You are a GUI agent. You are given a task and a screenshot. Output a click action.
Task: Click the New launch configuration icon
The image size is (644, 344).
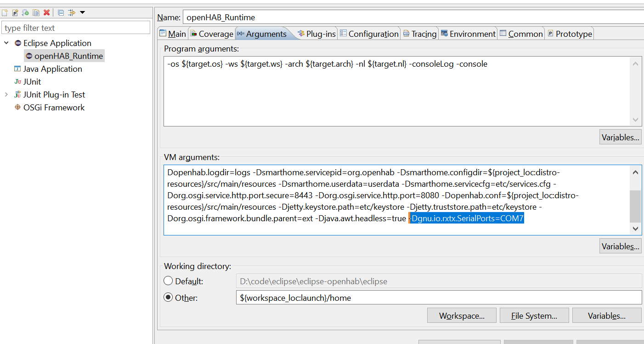(5, 13)
